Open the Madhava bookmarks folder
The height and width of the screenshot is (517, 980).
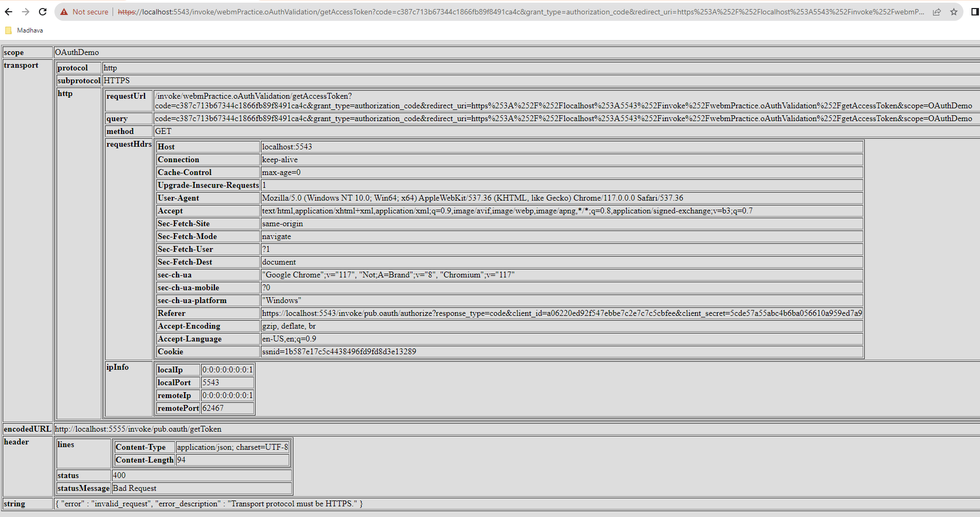click(x=24, y=30)
